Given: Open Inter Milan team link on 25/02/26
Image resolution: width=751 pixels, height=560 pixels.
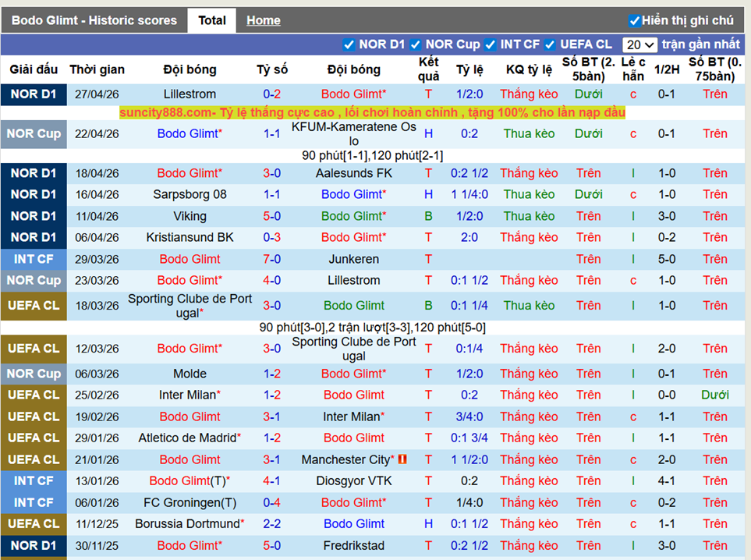Looking at the screenshot, I should [x=187, y=395].
